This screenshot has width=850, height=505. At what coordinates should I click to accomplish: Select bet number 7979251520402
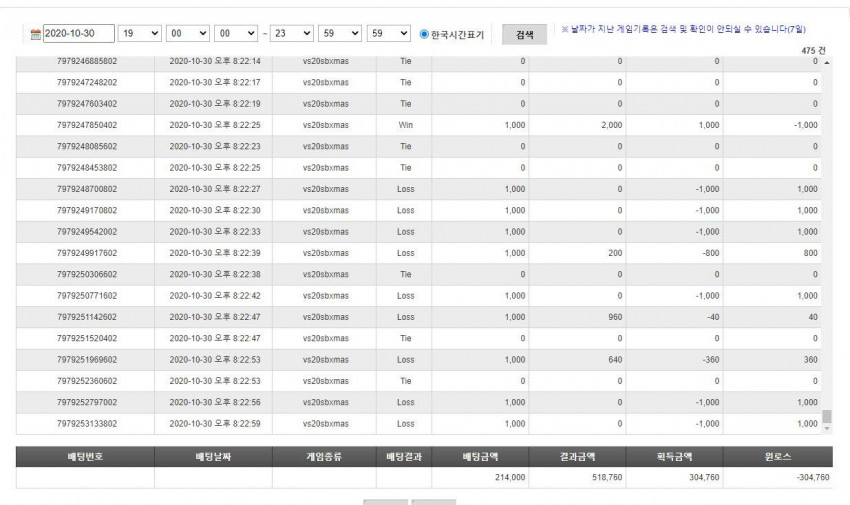tap(87, 338)
